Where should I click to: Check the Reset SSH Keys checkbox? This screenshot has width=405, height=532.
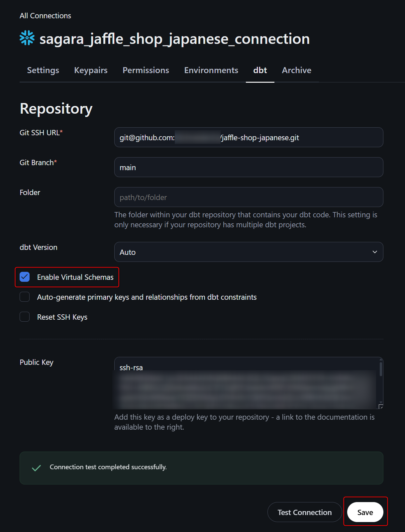pos(25,317)
